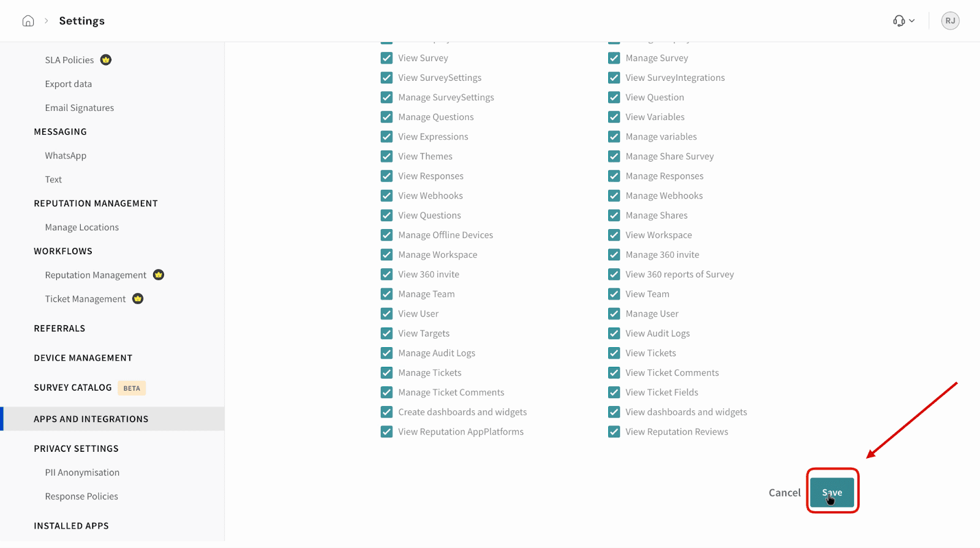This screenshot has width=980, height=548.
Task: Click the crown badge next to Ticket Management
Action: click(x=138, y=299)
